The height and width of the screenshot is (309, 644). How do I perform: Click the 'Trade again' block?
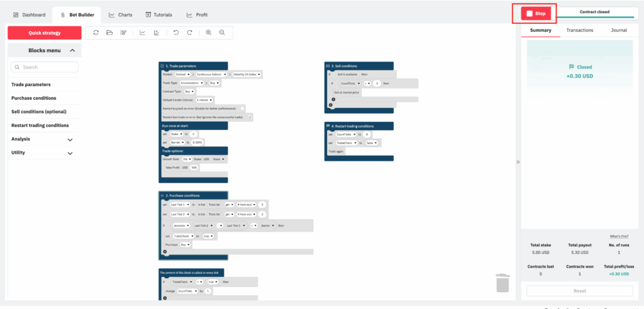[336, 152]
